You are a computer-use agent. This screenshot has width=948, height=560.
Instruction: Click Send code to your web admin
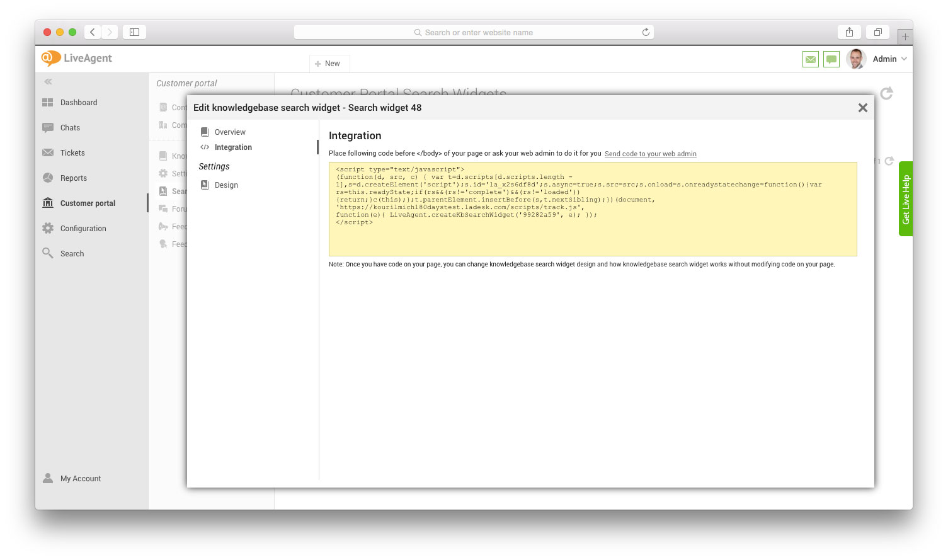(650, 154)
